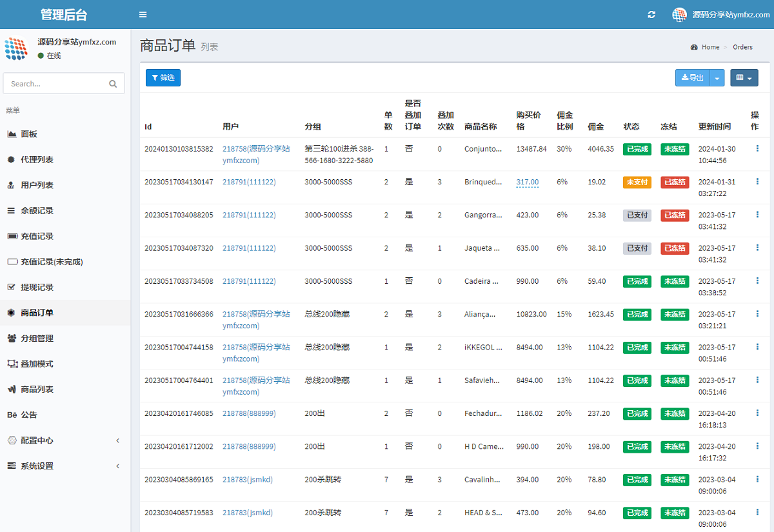Open the export dropdown caret

717,78
